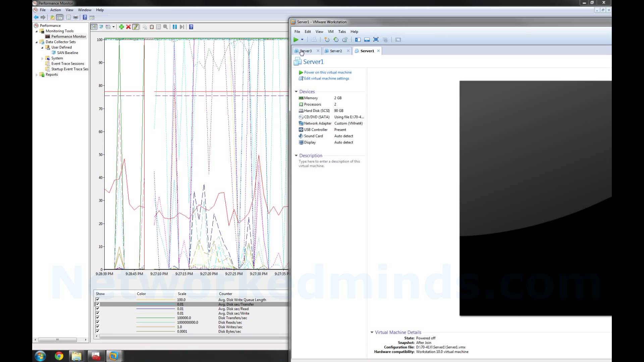Open the power options dropdown arrow in VMware
Viewport: 644px width, 362px height.
point(302,40)
